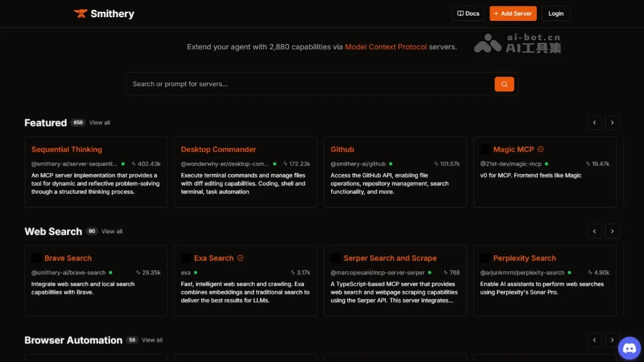The height and width of the screenshot is (362, 644).
Task: Click the green status dot on Desktop Commander
Action: (274, 164)
